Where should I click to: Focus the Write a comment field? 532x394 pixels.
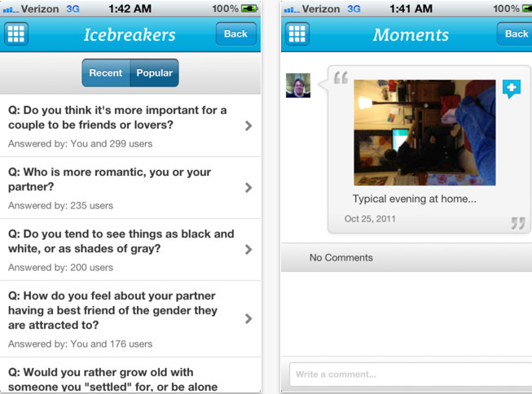[x=411, y=374]
